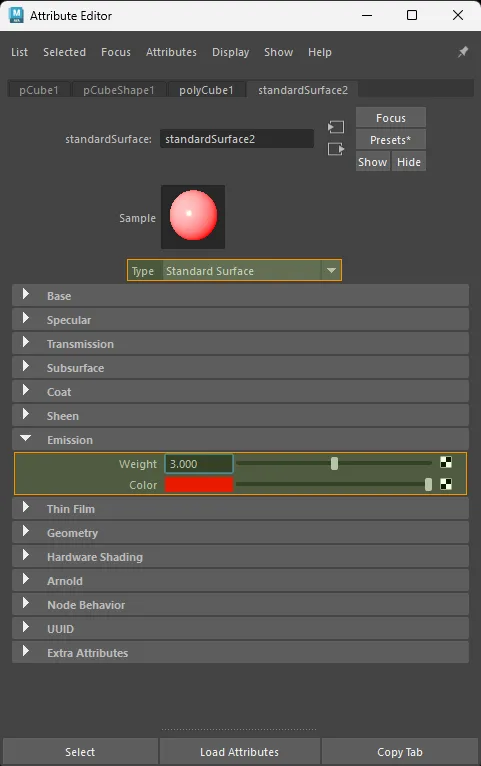Expand the Base section
The height and width of the screenshot is (766, 481).
pos(240,296)
